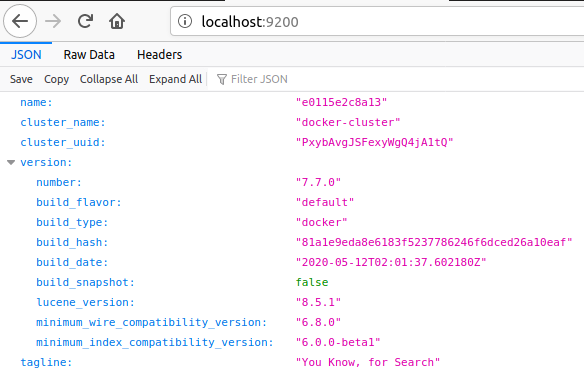The width and height of the screenshot is (584, 387).
Task: Select the minimum_index_compatibility_version key
Action: (x=155, y=342)
